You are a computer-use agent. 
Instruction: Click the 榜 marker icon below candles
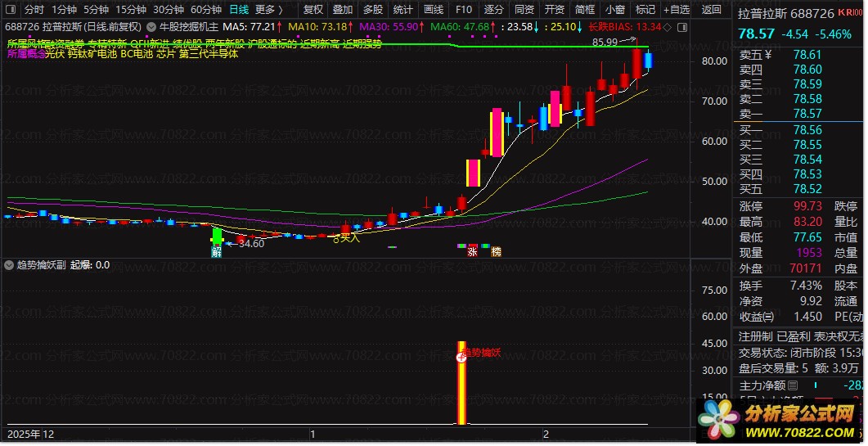[x=496, y=251]
